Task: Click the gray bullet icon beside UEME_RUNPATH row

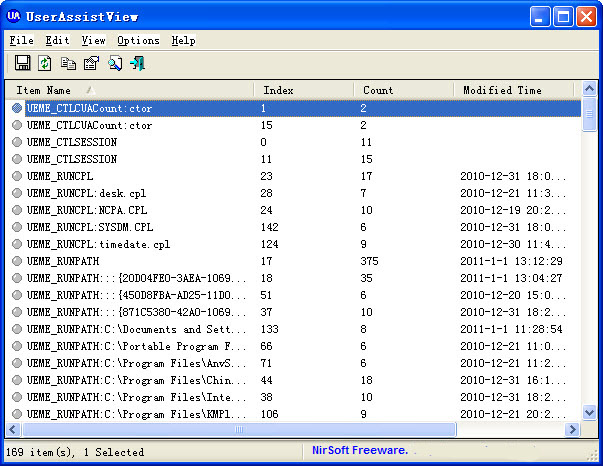Action: point(17,260)
